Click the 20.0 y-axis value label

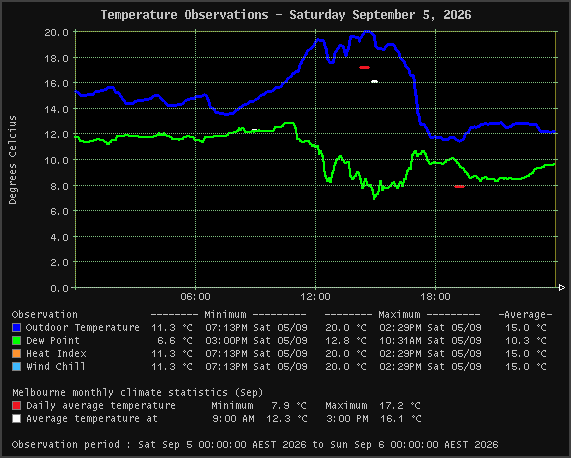coord(56,32)
